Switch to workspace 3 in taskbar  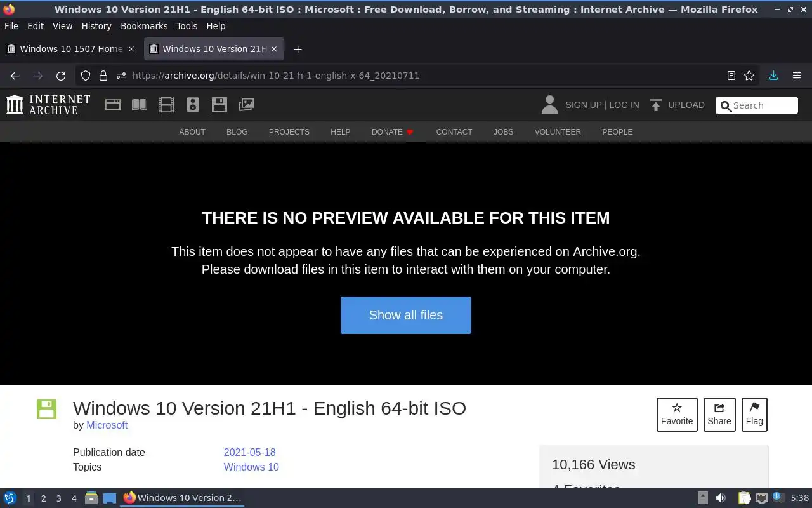[58, 498]
